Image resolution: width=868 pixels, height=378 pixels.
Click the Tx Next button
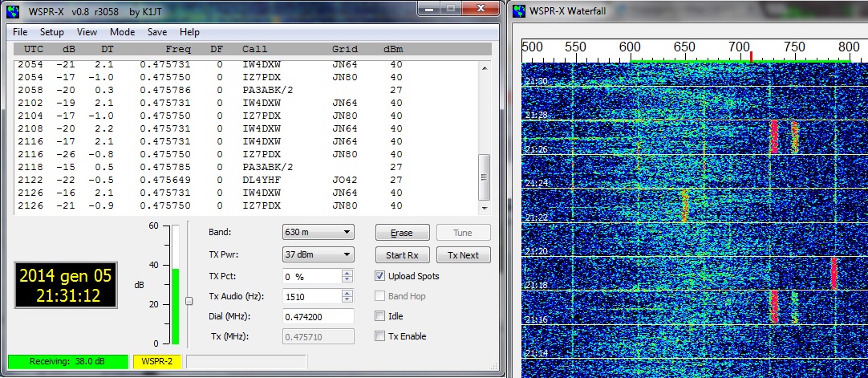(x=463, y=255)
